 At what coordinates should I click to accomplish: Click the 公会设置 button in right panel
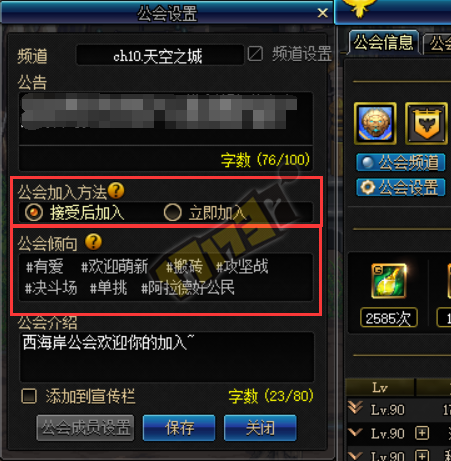(401, 187)
